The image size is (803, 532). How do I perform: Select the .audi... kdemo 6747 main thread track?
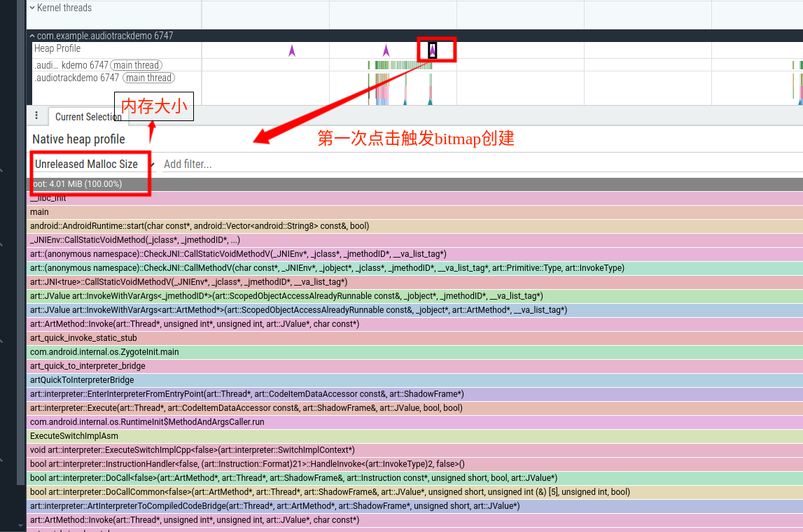point(98,65)
